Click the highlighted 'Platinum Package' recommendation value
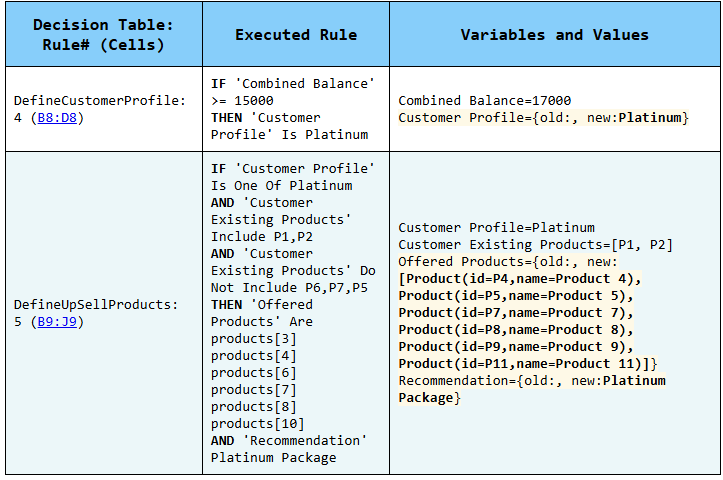Screen dimensions: 723x480 point(530,389)
